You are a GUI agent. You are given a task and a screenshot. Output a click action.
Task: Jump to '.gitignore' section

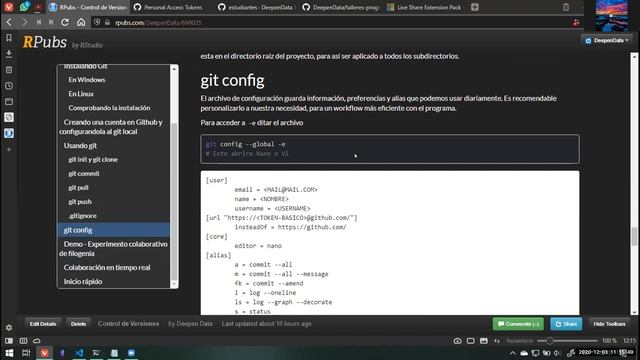point(82,216)
